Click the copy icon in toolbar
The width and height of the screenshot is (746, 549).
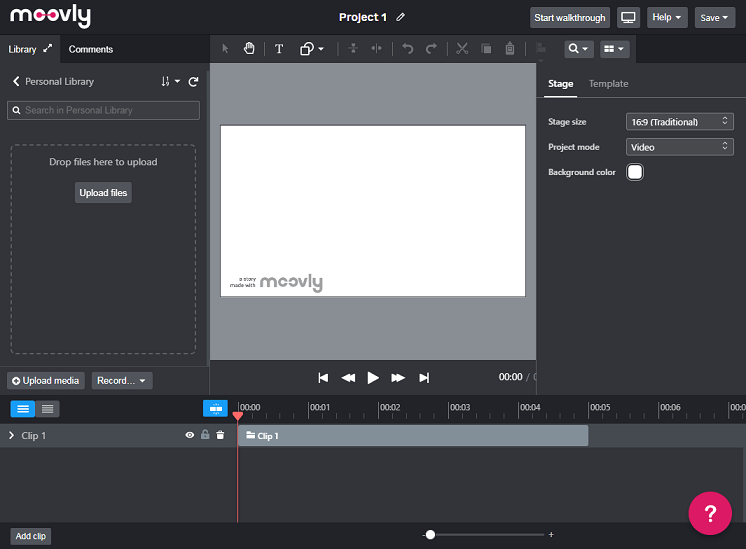pos(486,49)
